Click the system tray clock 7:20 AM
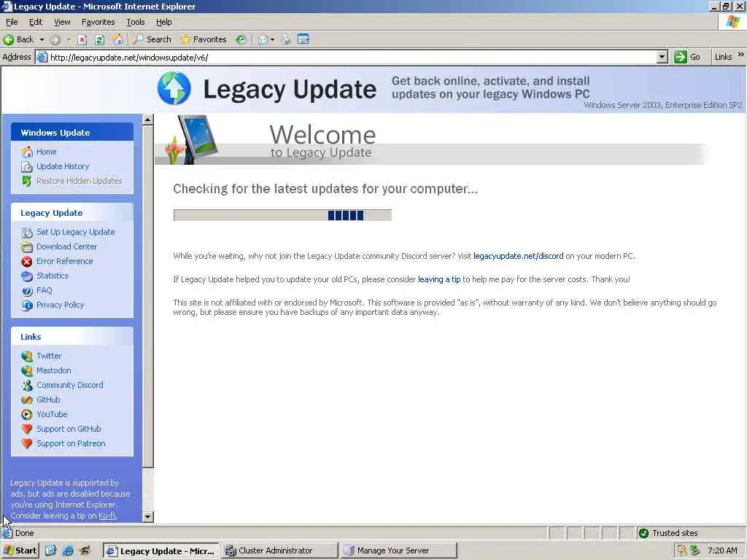The width and height of the screenshot is (747, 560). coord(722,551)
